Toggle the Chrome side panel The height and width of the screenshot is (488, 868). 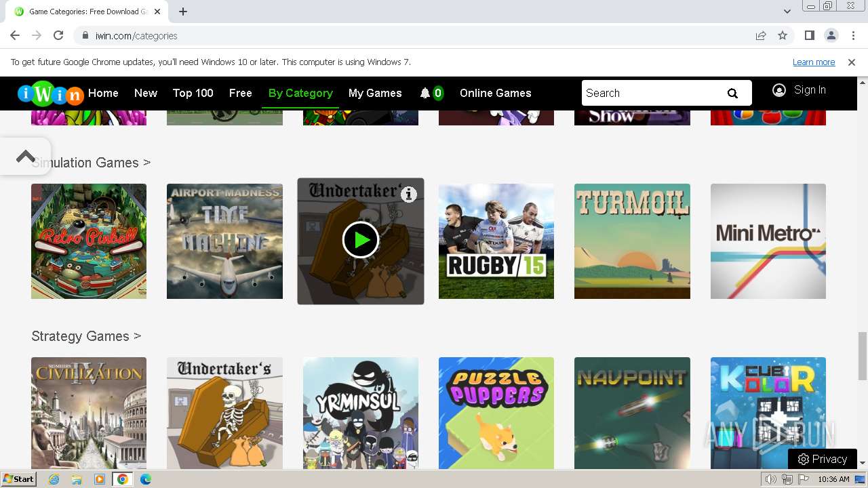809,35
